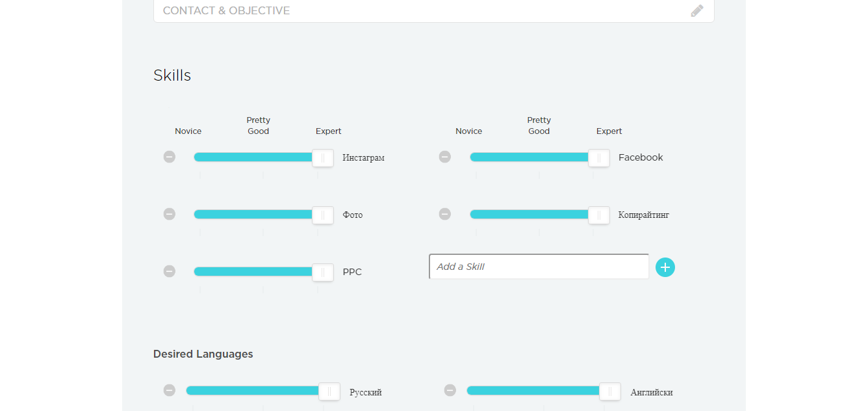The height and width of the screenshot is (411, 868).
Task: Click the PPC skill name label
Action: click(x=352, y=272)
